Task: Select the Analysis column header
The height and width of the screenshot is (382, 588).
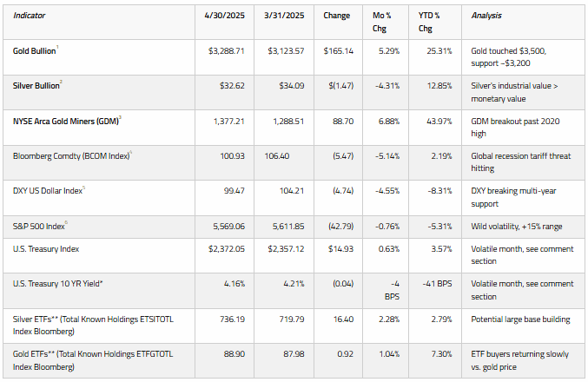Action: 486,16
